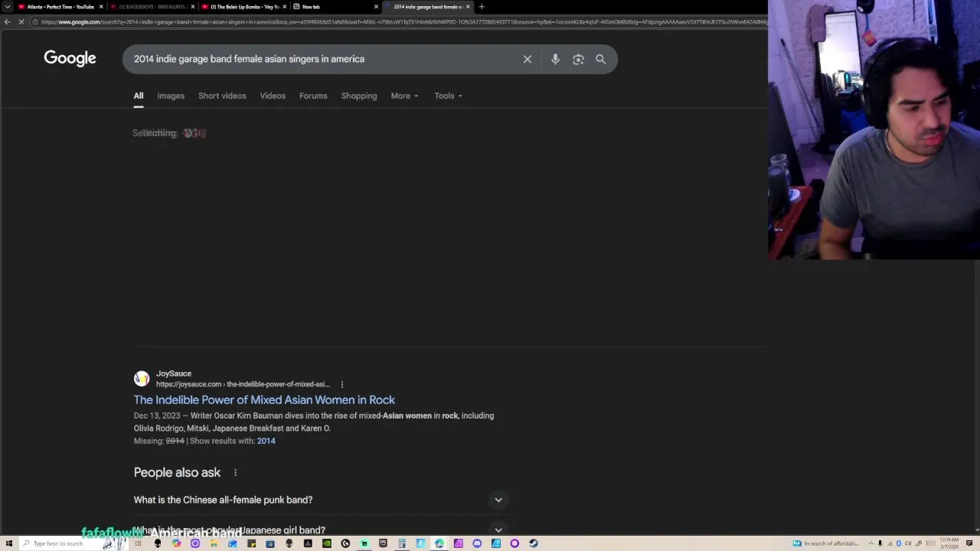Viewport: 980px width, 551px height.
Task: Open the Windows notification center
Action: (x=969, y=543)
